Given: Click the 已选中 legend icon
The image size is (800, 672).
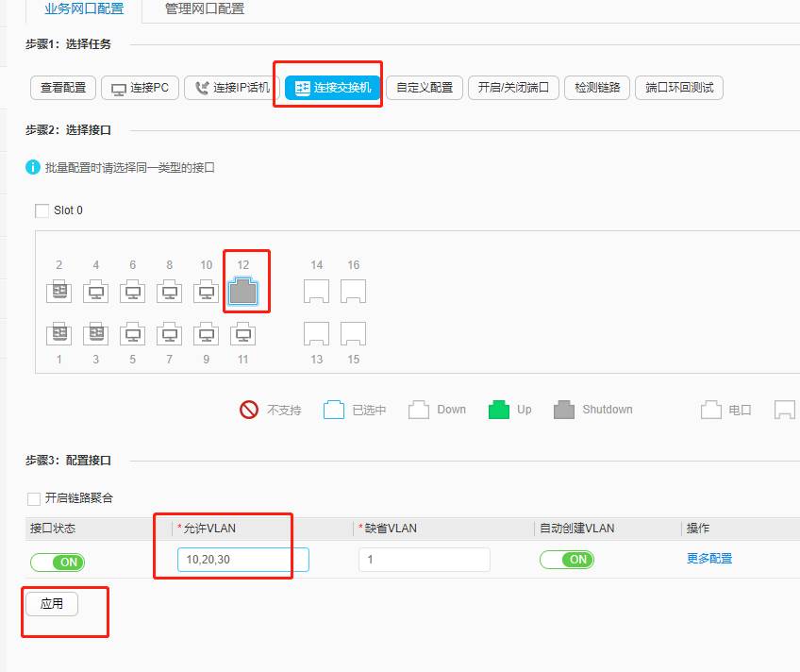Looking at the screenshot, I should (334, 410).
